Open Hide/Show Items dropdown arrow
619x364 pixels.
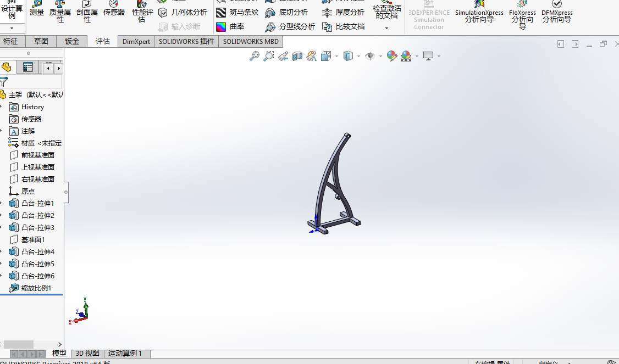tap(380, 57)
